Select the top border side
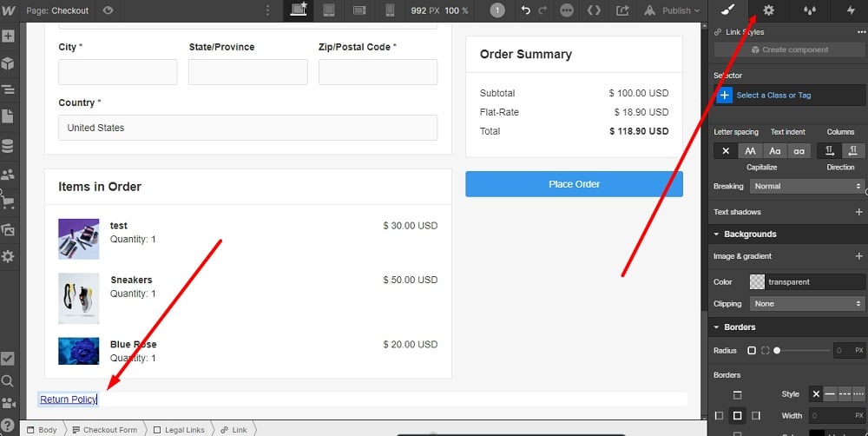868x436 pixels. coord(737,395)
